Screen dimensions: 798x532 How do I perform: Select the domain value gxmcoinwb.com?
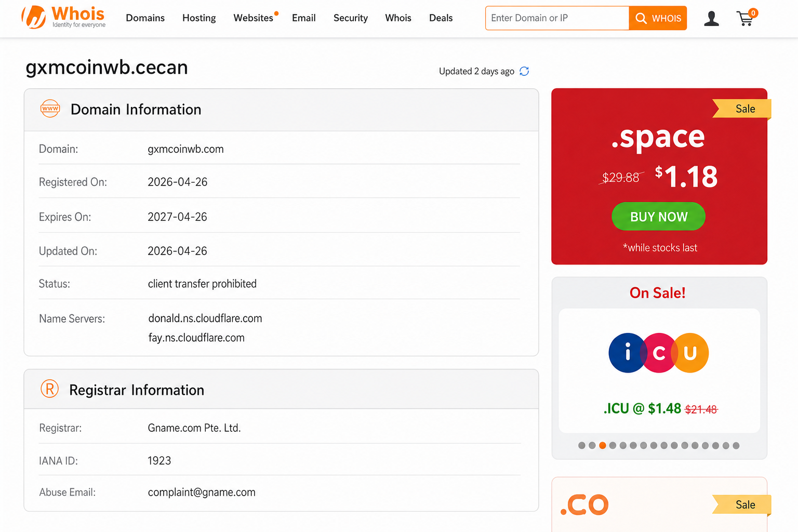point(186,149)
